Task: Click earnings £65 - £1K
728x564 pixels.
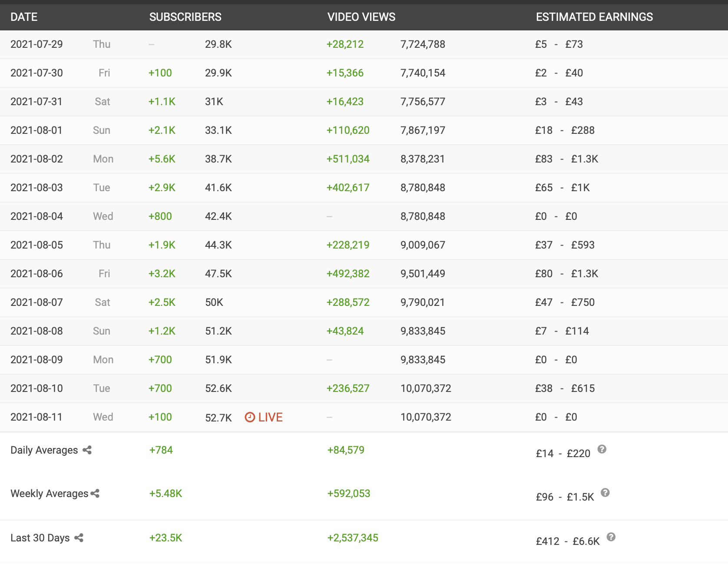Action: pos(563,188)
